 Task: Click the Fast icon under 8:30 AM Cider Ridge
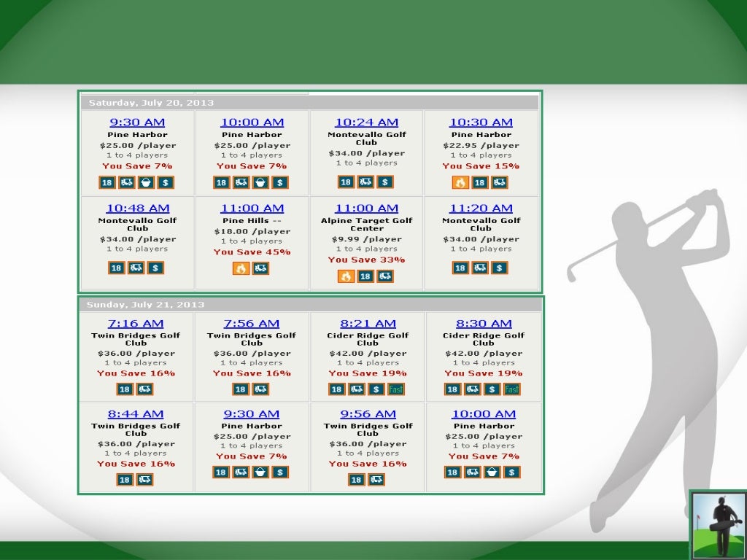tap(511, 389)
